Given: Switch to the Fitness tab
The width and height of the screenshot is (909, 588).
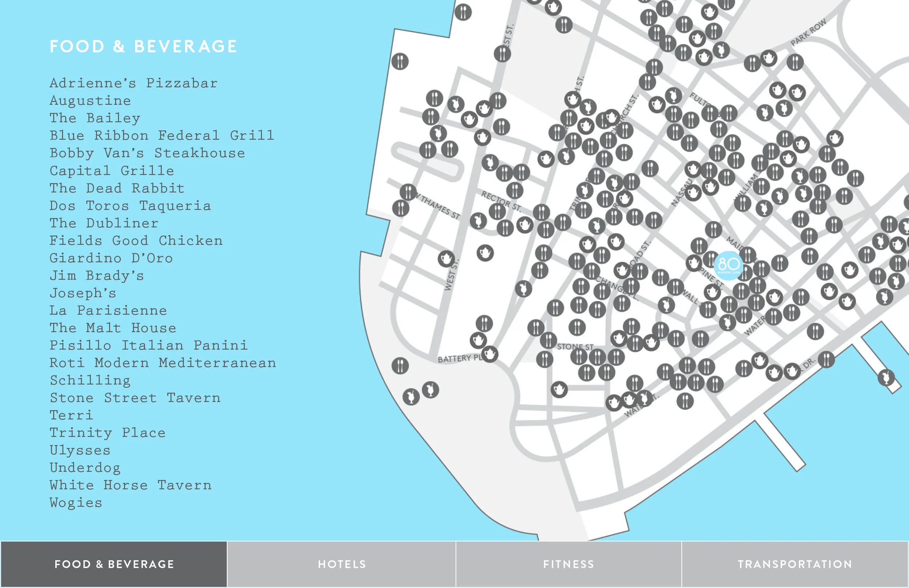Looking at the screenshot, I should tap(569, 564).
